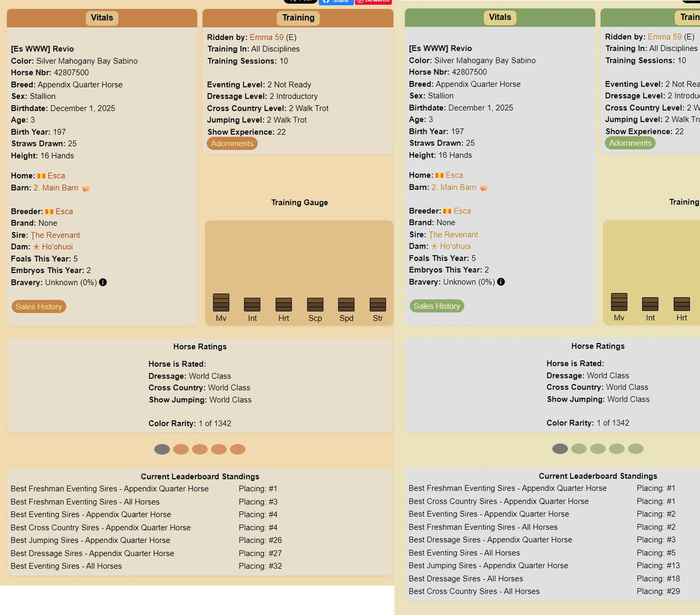Open The Revenant sire link, green page

(453, 235)
